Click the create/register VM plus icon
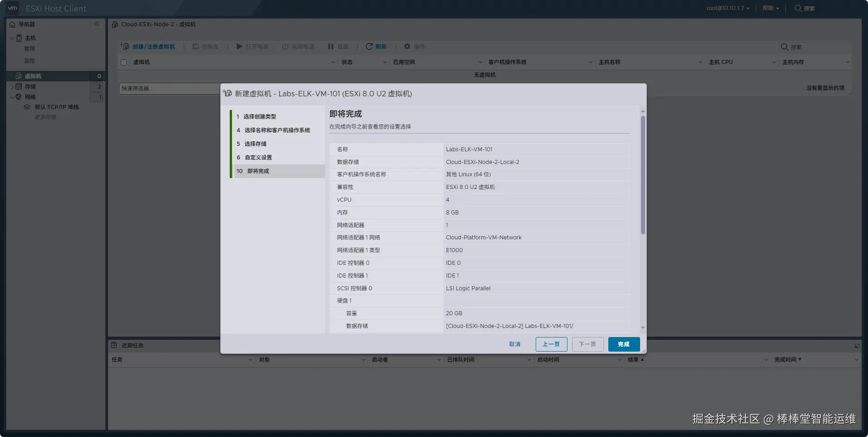The height and width of the screenshot is (437, 868). pyautogui.click(x=124, y=46)
